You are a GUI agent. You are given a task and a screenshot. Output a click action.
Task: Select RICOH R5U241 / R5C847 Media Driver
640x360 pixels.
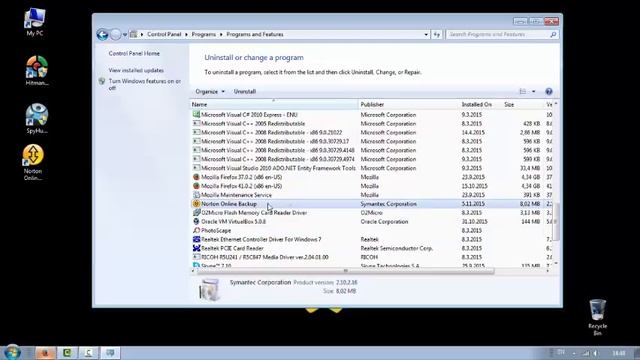[372, 257]
